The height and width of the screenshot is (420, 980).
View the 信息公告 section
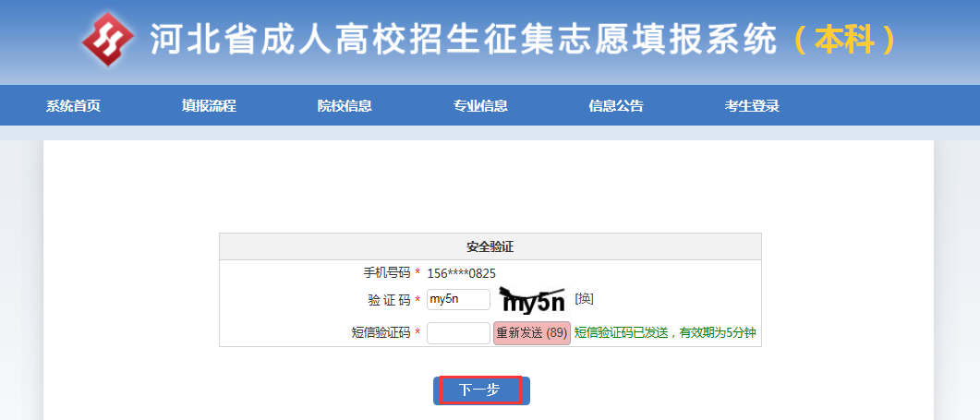[616, 106]
